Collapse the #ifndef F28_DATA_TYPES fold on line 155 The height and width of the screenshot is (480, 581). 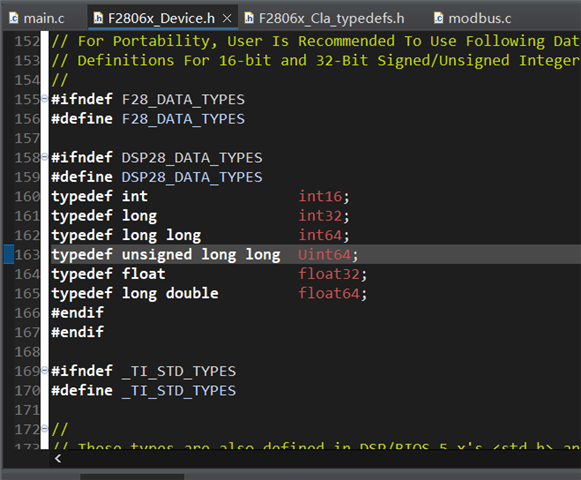[x=44, y=99]
